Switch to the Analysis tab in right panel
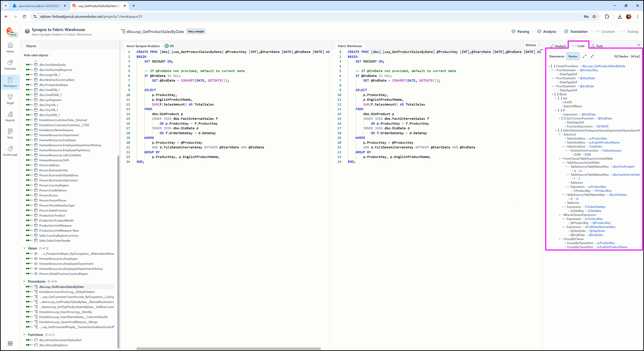The image size is (644, 351). pos(559,46)
